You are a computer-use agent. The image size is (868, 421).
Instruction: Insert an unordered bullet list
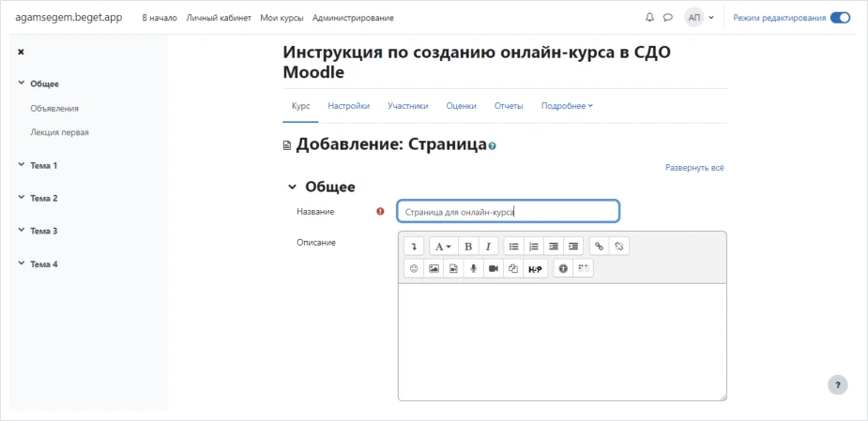pyautogui.click(x=513, y=247)
